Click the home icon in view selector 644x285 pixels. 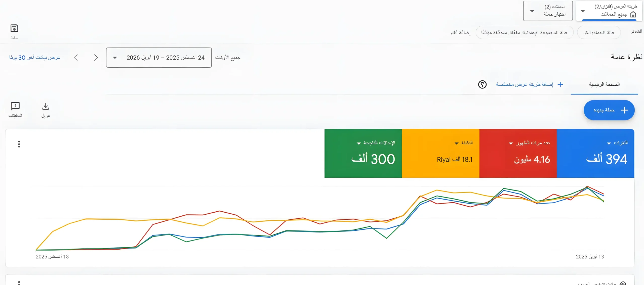click(633, 14)
